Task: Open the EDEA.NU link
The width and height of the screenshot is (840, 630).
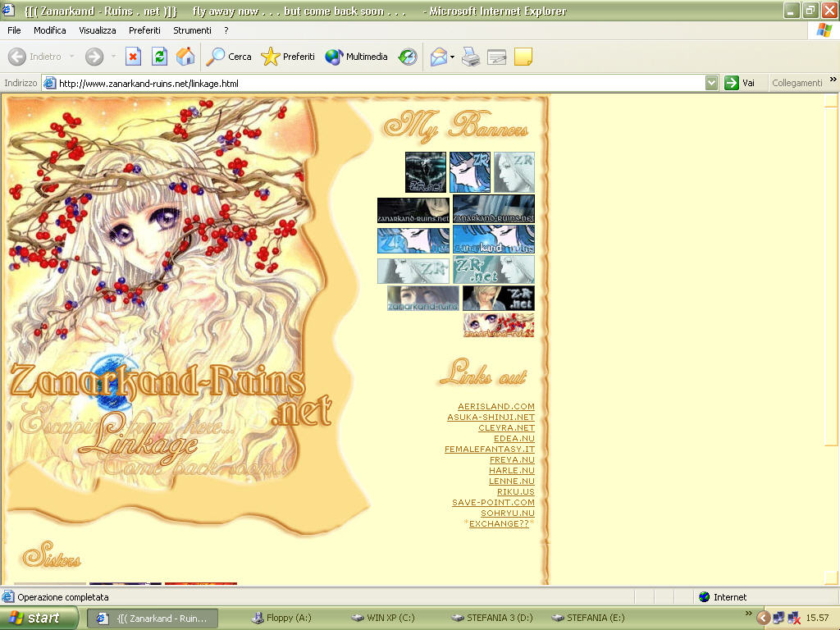Action: pyautogui.click(x=514, y=439)
